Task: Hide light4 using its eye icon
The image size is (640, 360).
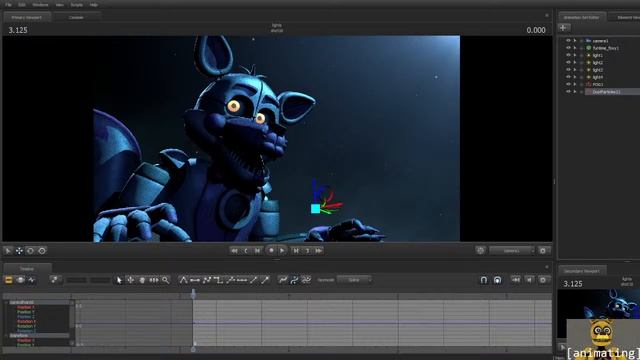Action: [x=568, y=77]
